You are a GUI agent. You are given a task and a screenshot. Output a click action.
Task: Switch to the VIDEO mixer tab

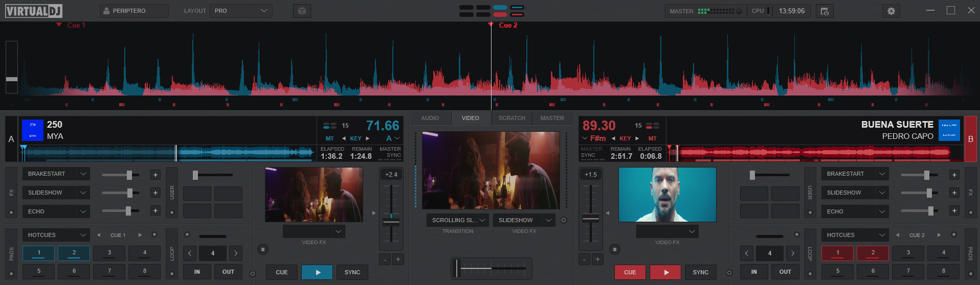pos(471,118)
